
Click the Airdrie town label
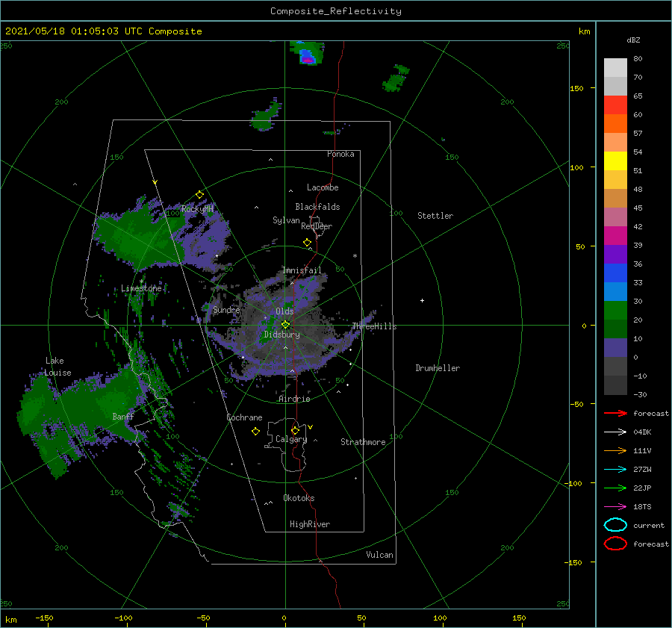(294, 399)
